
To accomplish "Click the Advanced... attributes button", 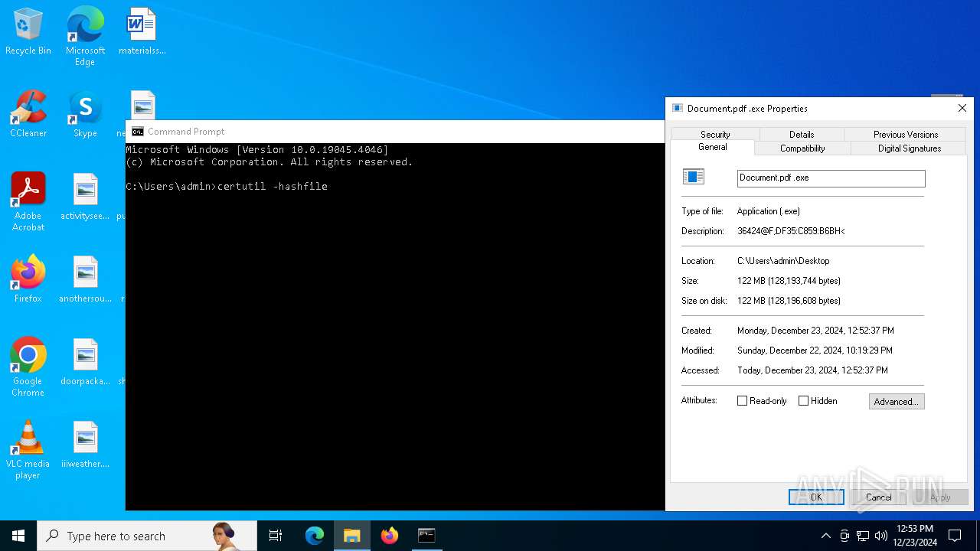I will (x=897, y=402).
